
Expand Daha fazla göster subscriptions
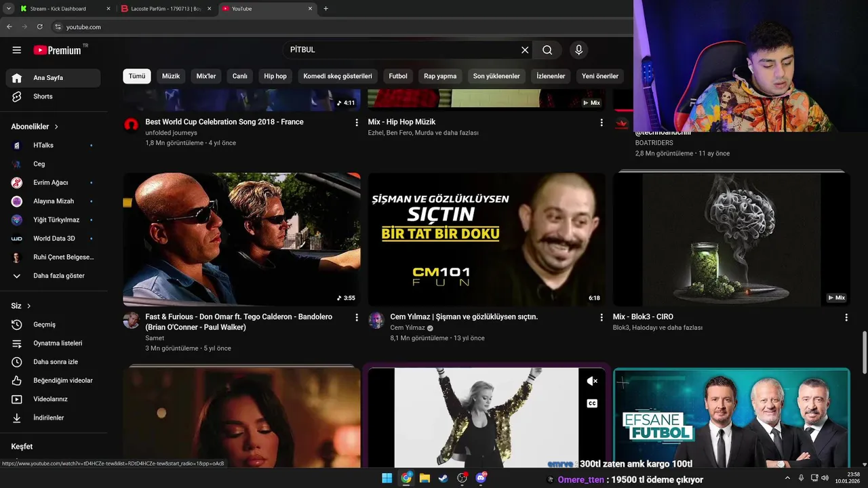pos(54,276)
